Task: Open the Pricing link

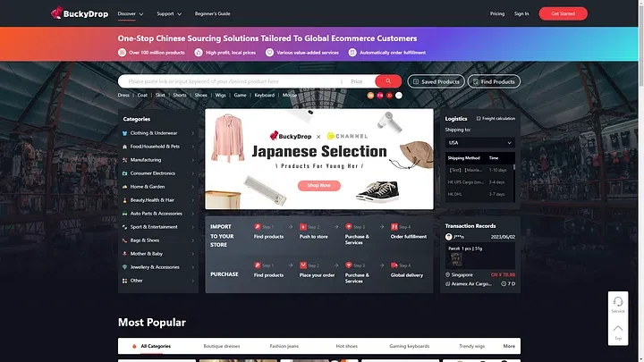Action: [x=497, y=13]
